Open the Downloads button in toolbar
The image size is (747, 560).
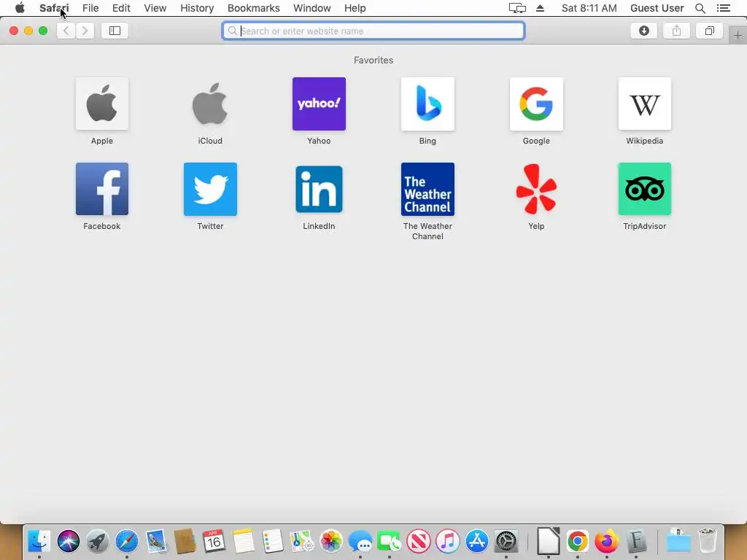pos(643,31)
